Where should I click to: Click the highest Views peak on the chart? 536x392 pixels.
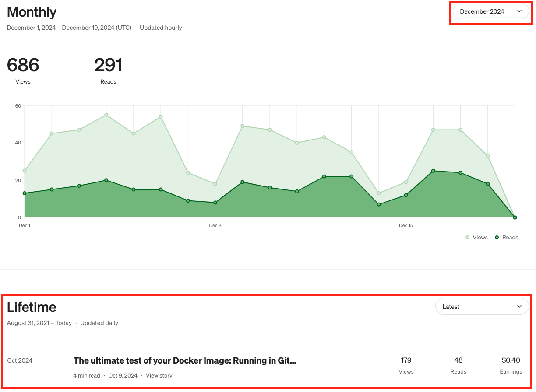click(x=105, y=114)
